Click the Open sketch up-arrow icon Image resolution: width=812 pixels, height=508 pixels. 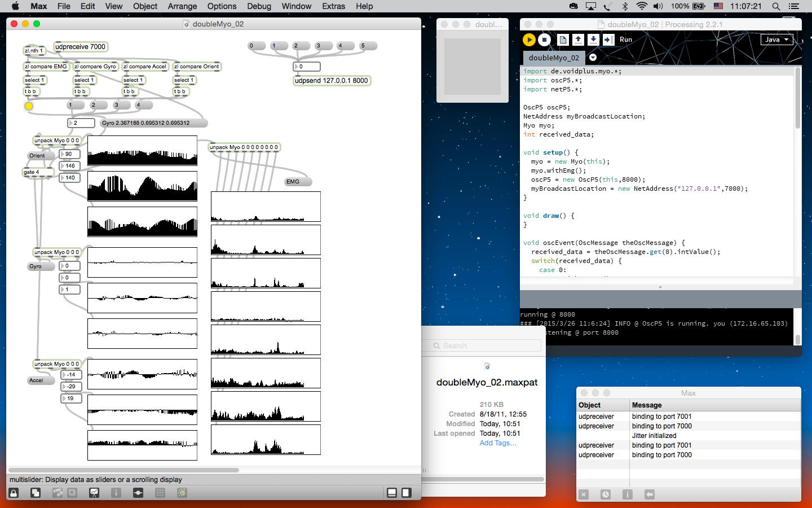[578, 40]
